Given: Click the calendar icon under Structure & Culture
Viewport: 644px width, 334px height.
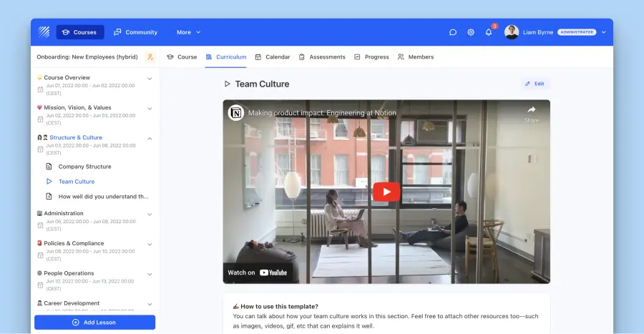Looking at the screenshot, I should 40,149.
